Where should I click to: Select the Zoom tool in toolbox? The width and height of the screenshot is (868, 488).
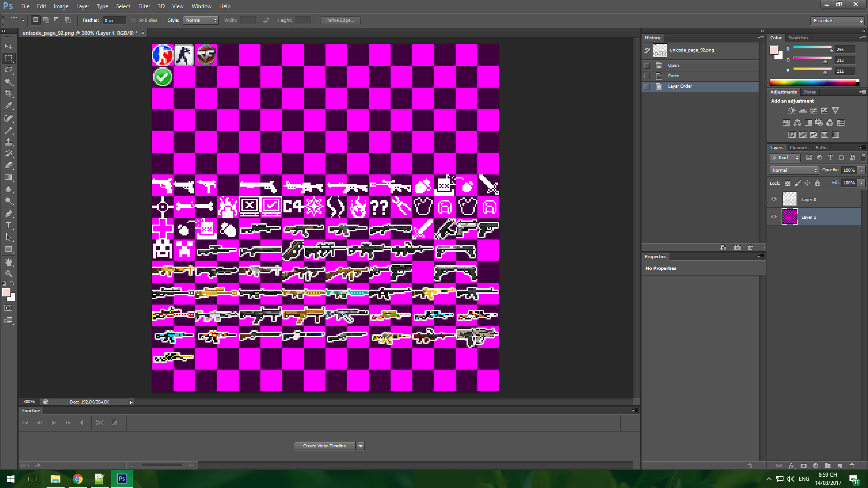pyautogui.click(x=9, y=274)
